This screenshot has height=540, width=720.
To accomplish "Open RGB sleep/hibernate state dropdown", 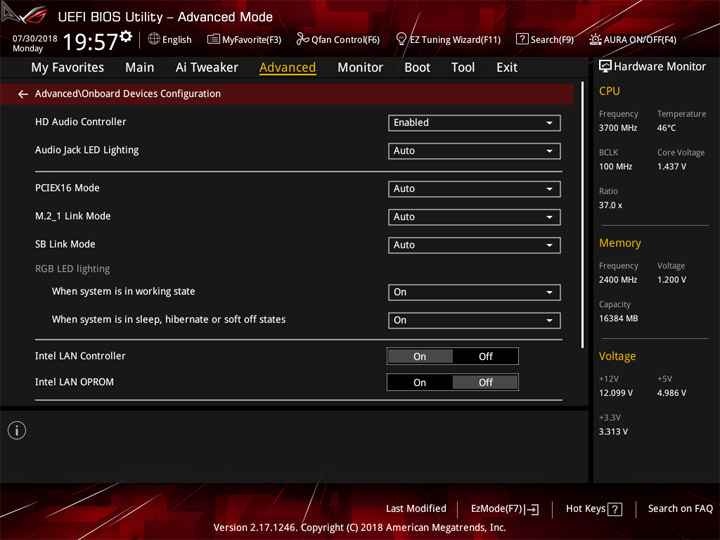I will [474, 321].
